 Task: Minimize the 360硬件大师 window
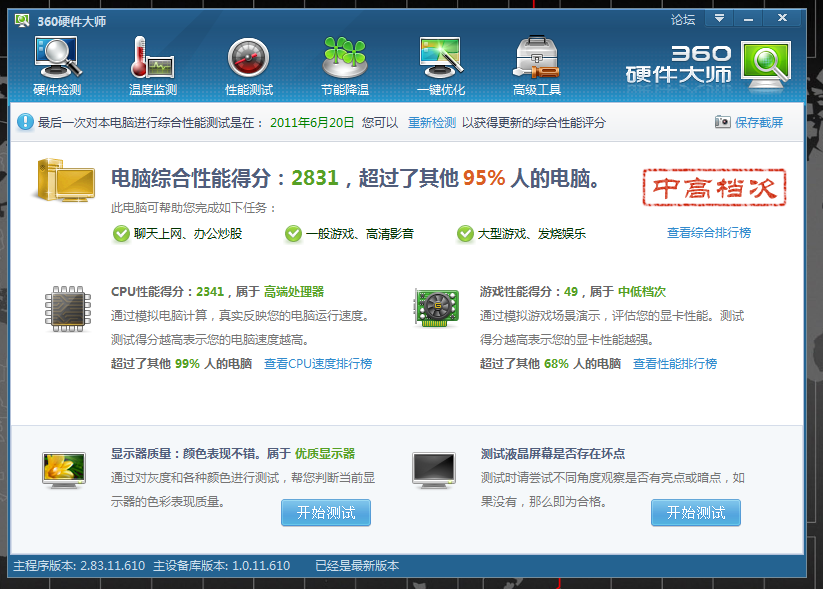click(x=748, y=18)
